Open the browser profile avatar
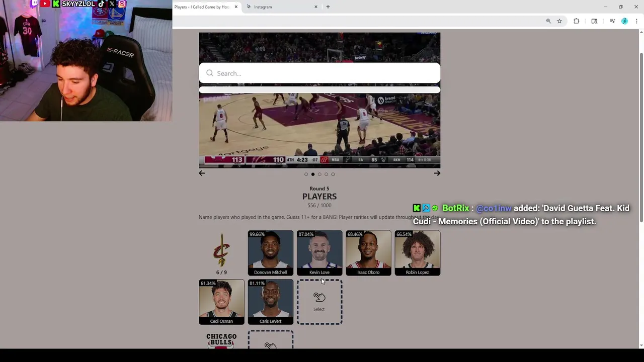The height and width of the screenshot is (362, 644). [624, 21]
